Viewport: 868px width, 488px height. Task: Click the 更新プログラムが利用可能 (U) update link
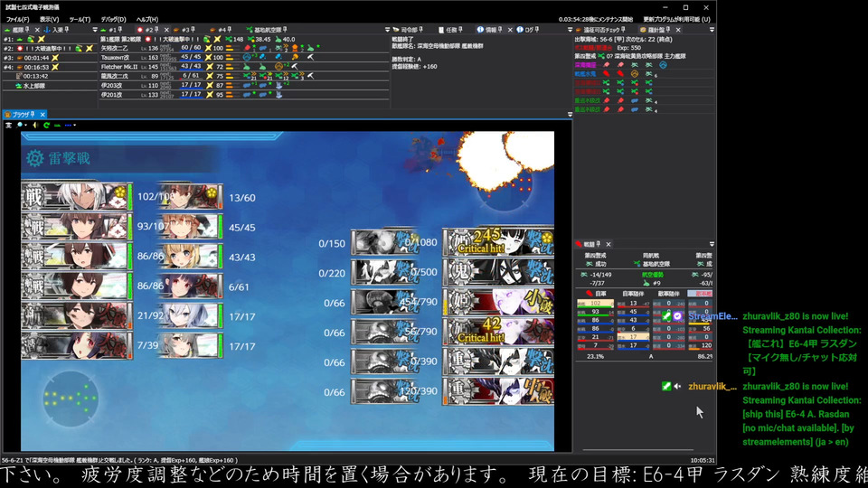pos(676,19)
